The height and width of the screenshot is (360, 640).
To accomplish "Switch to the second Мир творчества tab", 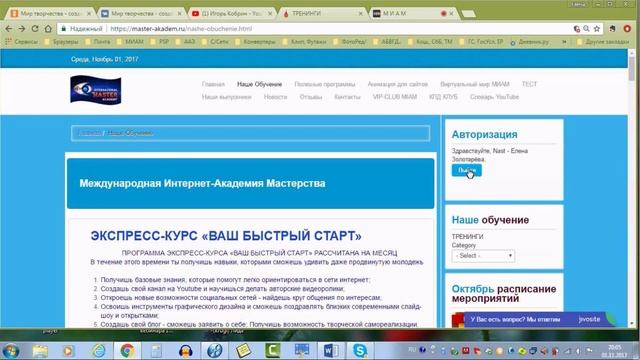I will click(141, 13).
